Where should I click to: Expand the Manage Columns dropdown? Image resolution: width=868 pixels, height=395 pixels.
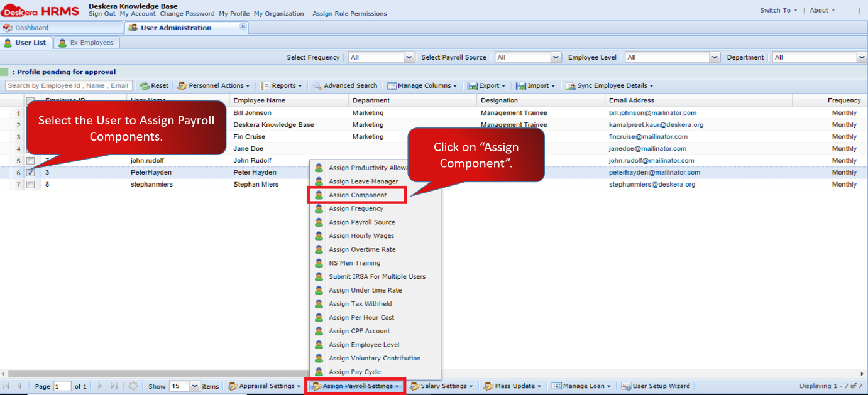pos(422,86)
